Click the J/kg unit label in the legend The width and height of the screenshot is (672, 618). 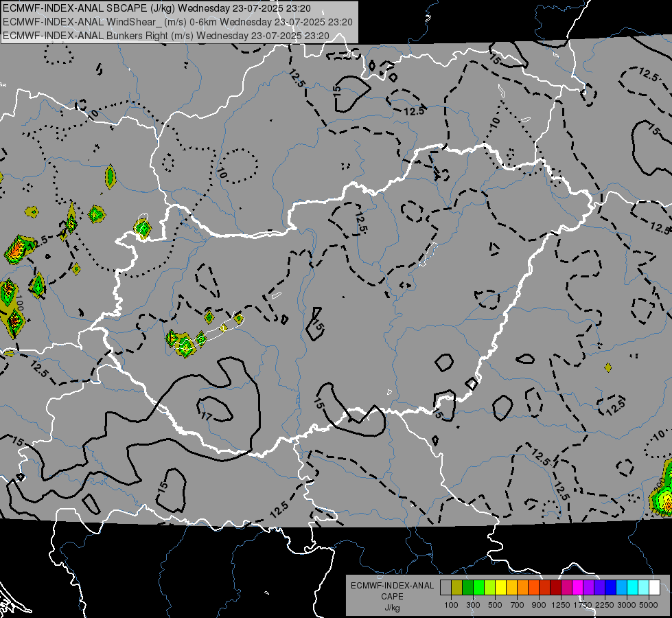point(392,608)
